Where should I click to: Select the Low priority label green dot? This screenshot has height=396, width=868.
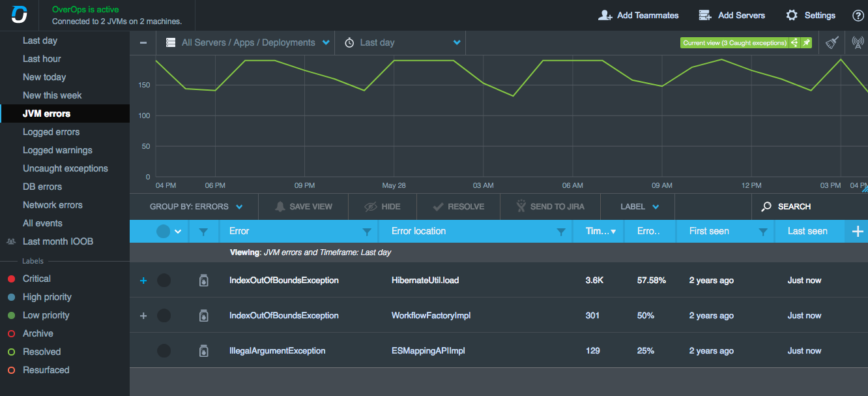(11, 315)
